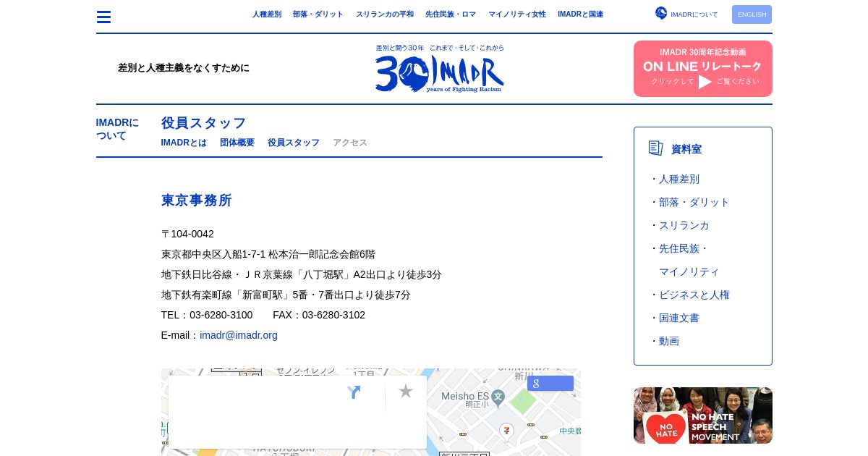Click the imadr@imadr.org email link
Image resolution: width=868 pixels, height=456 pixels.
pyautogui.click(x=239, y=335)
